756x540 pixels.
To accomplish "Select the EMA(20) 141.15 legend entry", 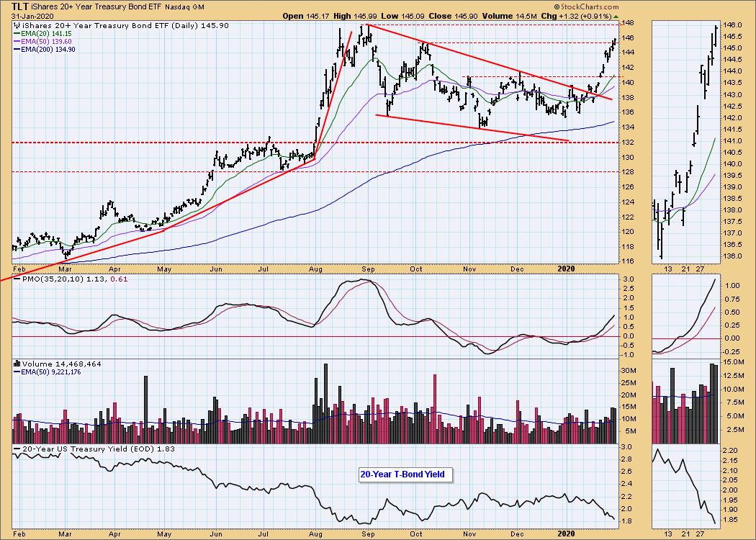I will pos(42,34).
